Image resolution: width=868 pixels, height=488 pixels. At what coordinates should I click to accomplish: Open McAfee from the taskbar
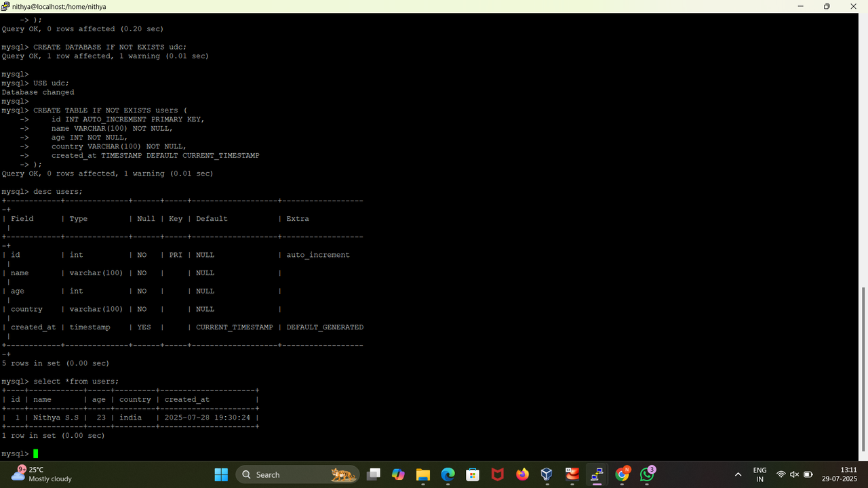tap(497, 474)
